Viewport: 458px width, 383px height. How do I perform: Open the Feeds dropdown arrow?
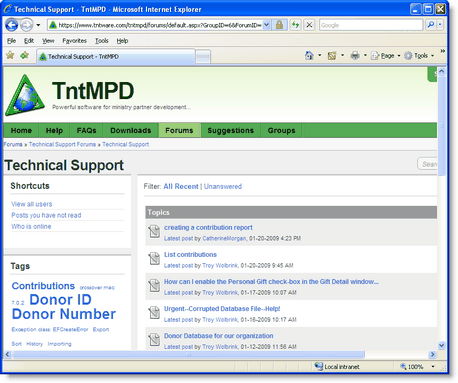(x=342, y=56)
